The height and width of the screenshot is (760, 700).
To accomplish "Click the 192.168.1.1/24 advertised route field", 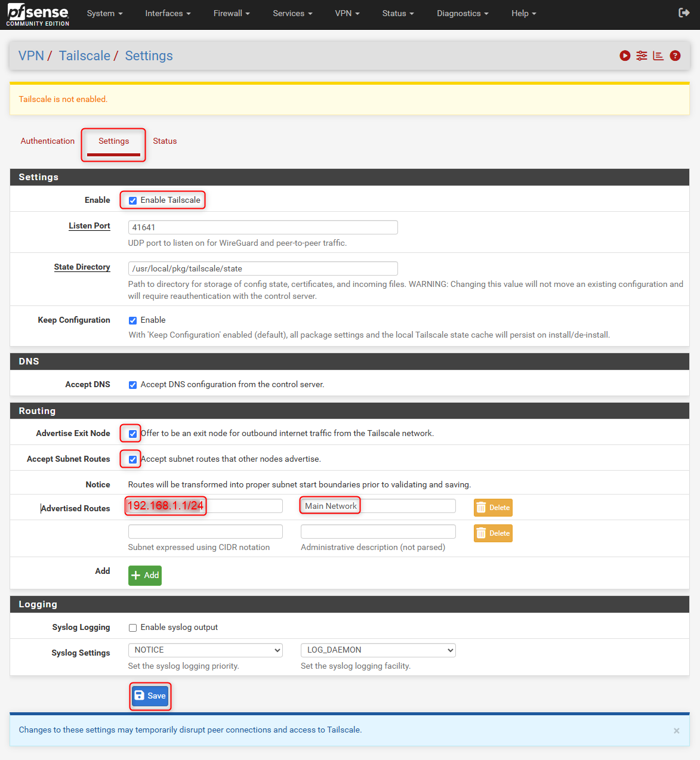I will pyautogui.click(x=205, y=506).
